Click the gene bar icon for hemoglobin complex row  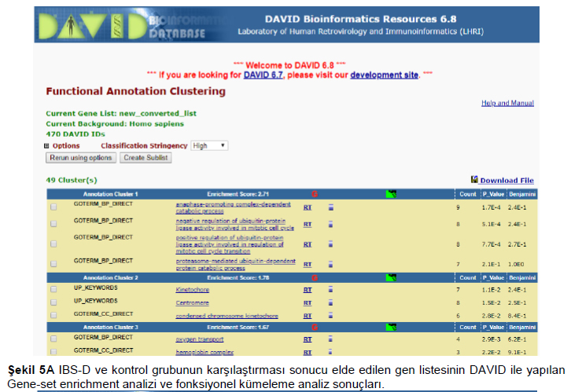click(330, 352)
